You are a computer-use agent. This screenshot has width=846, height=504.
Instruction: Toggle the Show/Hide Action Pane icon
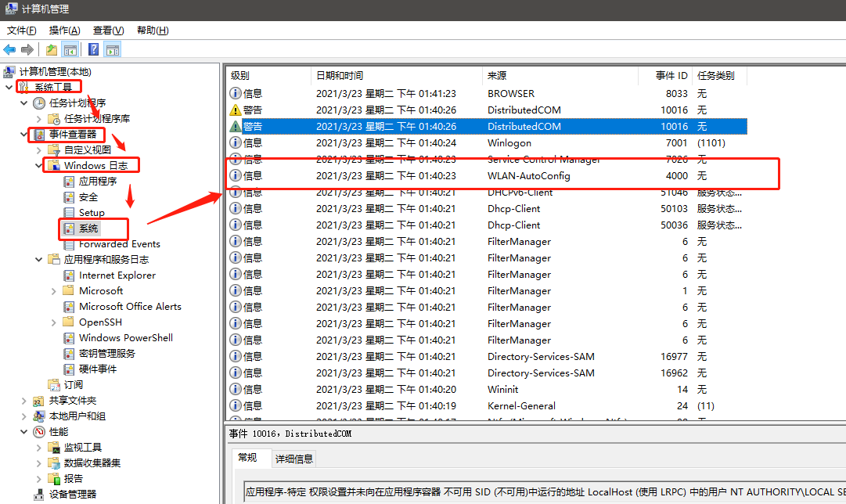tap(113, 50)
